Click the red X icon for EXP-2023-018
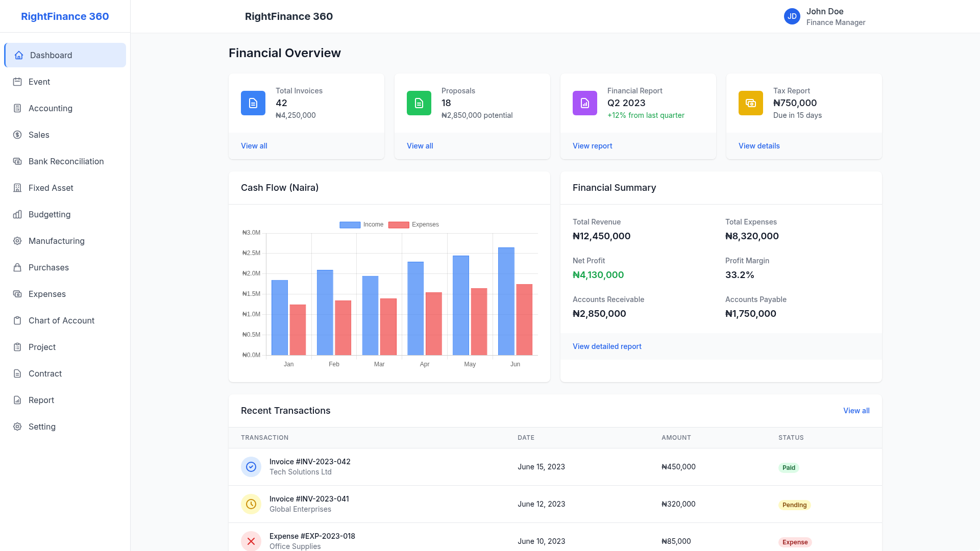The width and height of the screenshot is (980, 551). 251,541
